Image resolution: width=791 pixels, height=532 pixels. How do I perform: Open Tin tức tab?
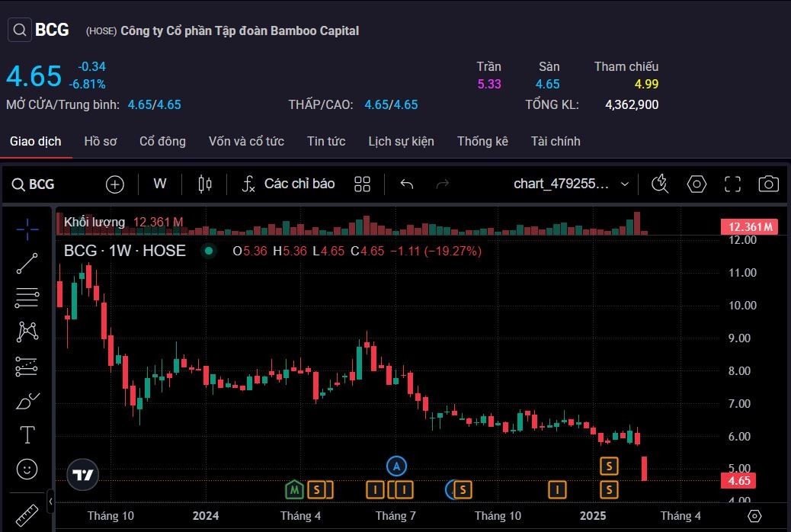pyautogui.click(x=326, y=141)
